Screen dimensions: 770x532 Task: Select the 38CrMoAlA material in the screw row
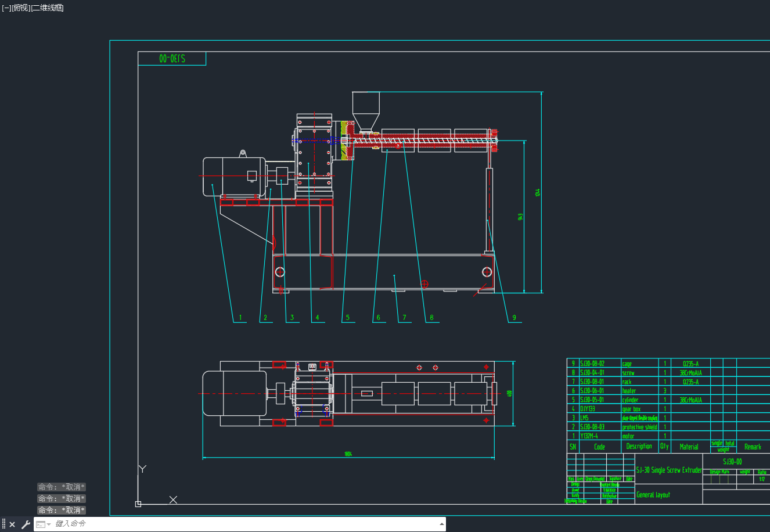point(691,373)
